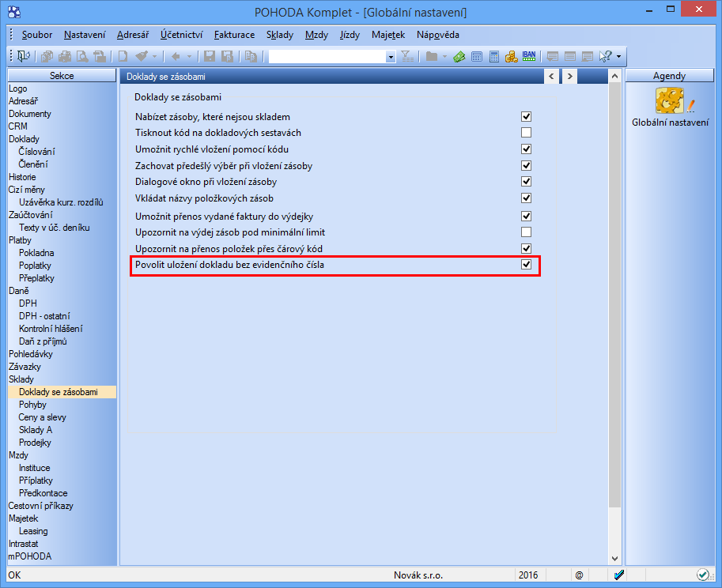Open the Fakturace menu
The image size is (722, 588).
(x=234, y=35)
